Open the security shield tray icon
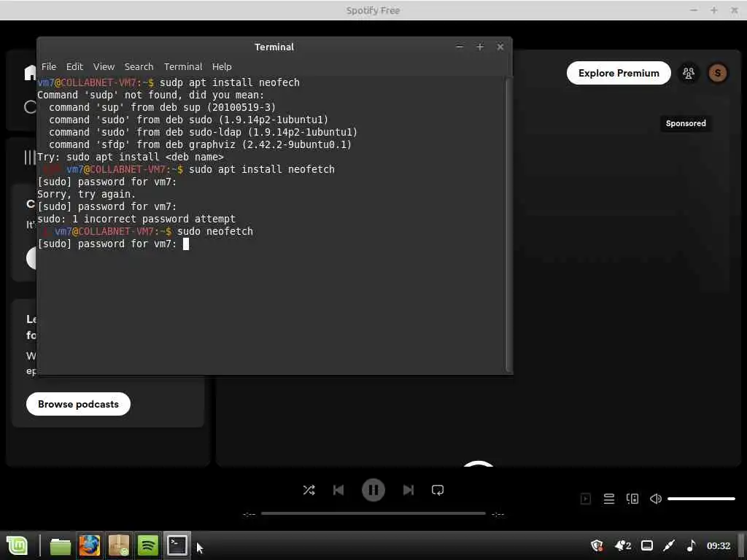The width and height of the screenshot is (747, 560). point(597,545)
